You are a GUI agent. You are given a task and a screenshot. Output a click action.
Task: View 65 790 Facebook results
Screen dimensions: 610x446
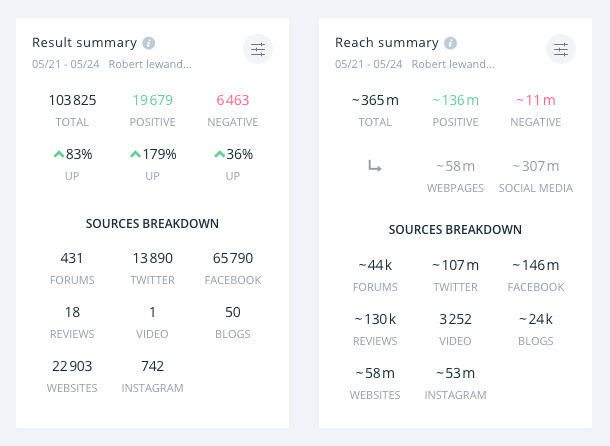tap(232, 258)
